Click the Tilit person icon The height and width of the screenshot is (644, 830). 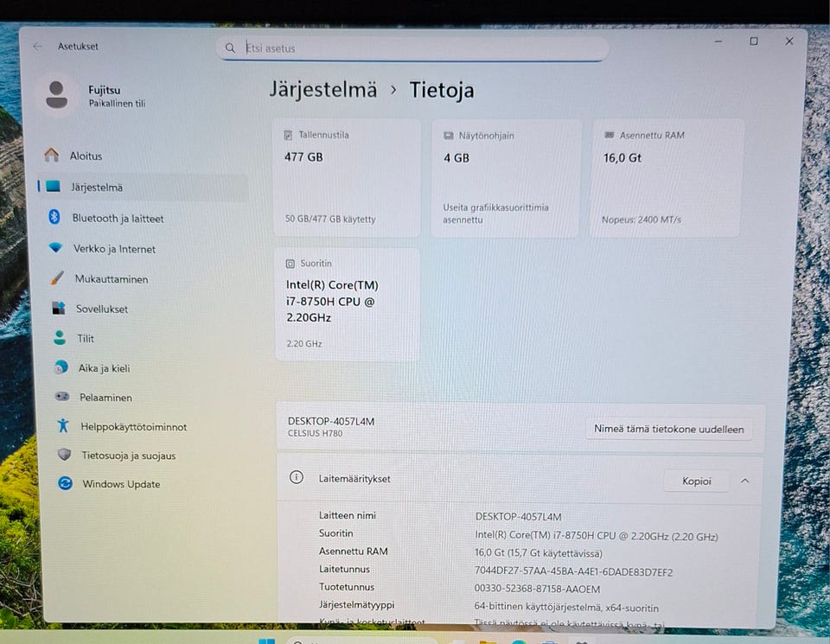point(60,338)
